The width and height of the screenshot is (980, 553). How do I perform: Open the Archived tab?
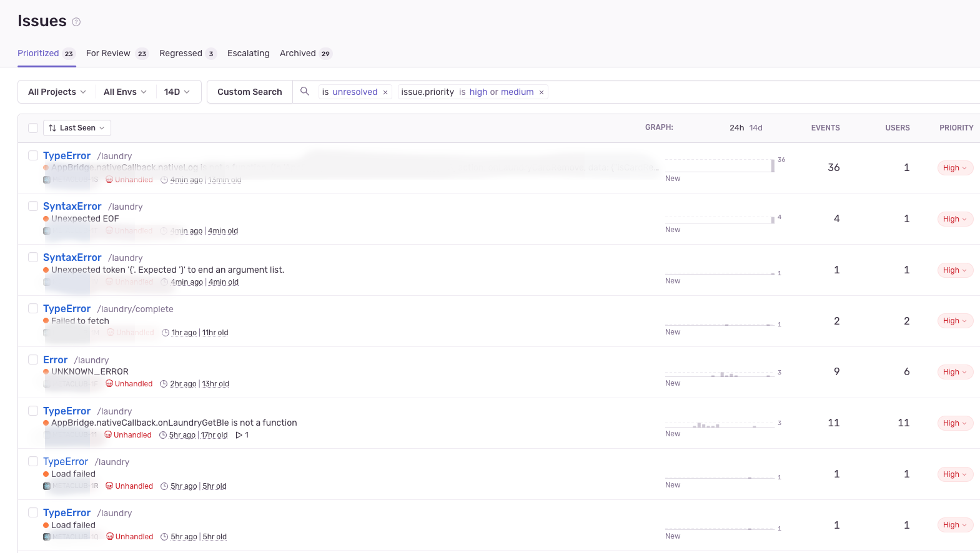(298, 53)
